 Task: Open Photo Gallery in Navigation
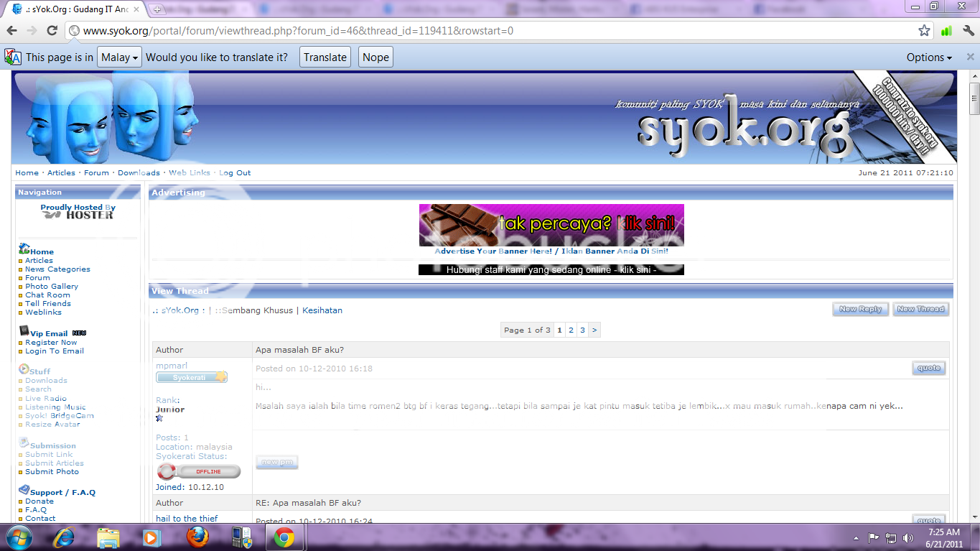coord(52,286)
